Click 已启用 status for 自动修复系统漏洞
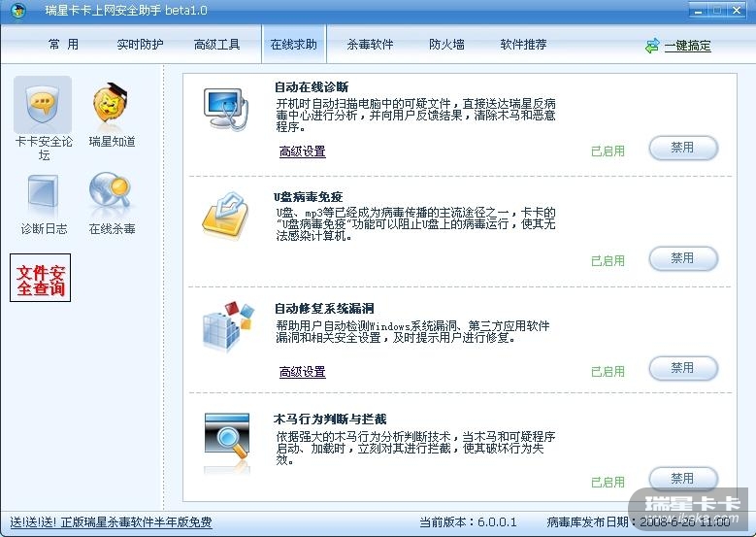Viewport: 756px width, 537px height. click(608, 372)
